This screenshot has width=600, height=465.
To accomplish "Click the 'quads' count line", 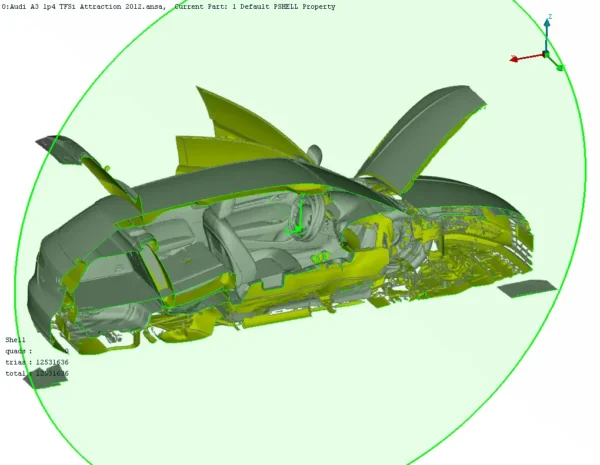I will pyautogui.click(x=37, y=351).
